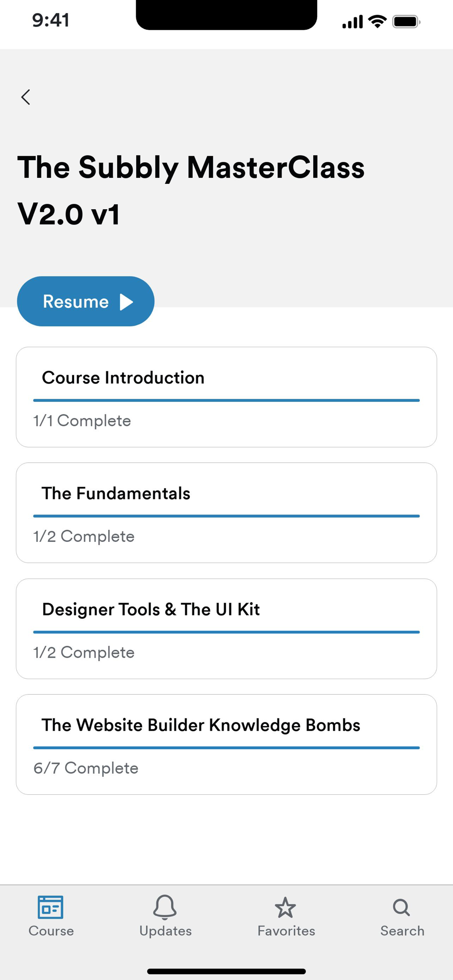The width and height of the screenshot is (453, 980).
Task: Switch to the Favorites tab label
Action: (x=286, y=931)
